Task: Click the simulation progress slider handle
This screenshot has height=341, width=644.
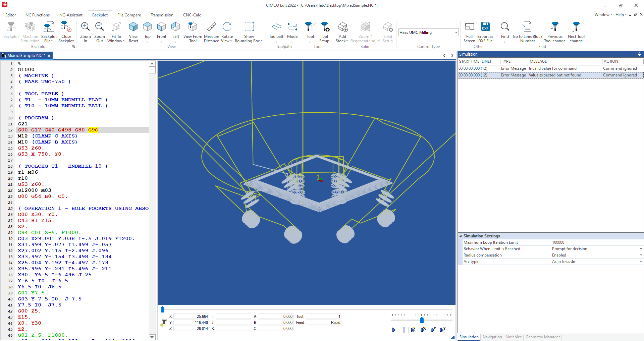Action: (x=162, y=309)
